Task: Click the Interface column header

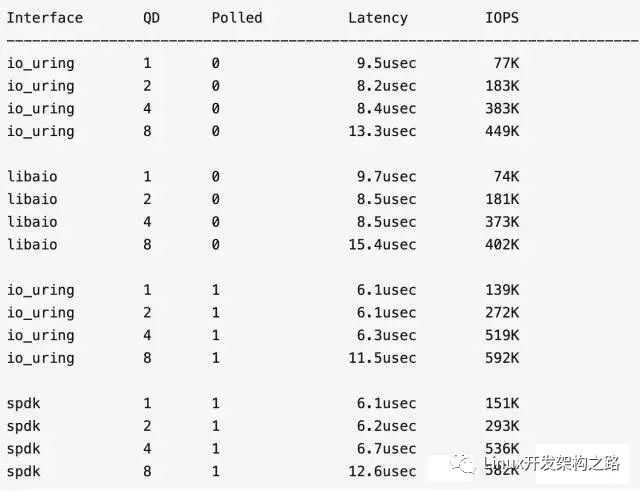Action: (45, 18)
